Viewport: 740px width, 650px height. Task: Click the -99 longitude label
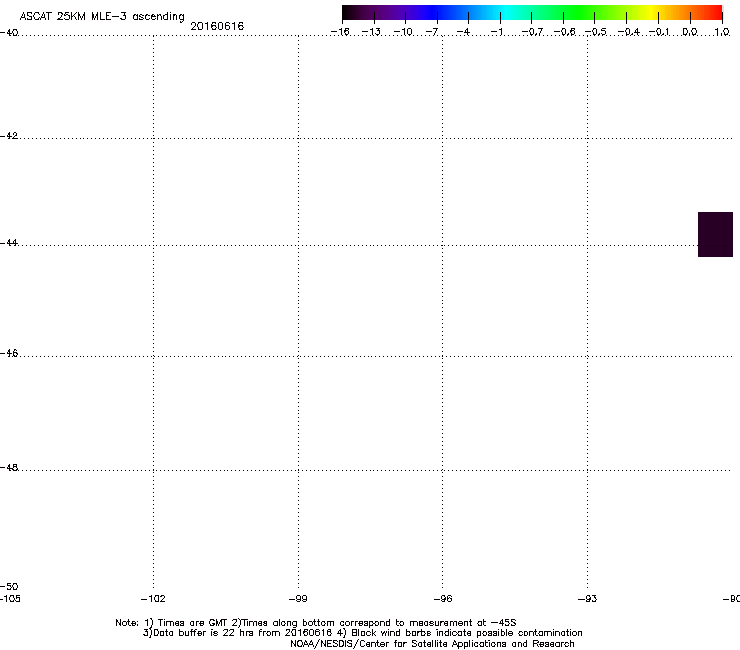[298, 599]
